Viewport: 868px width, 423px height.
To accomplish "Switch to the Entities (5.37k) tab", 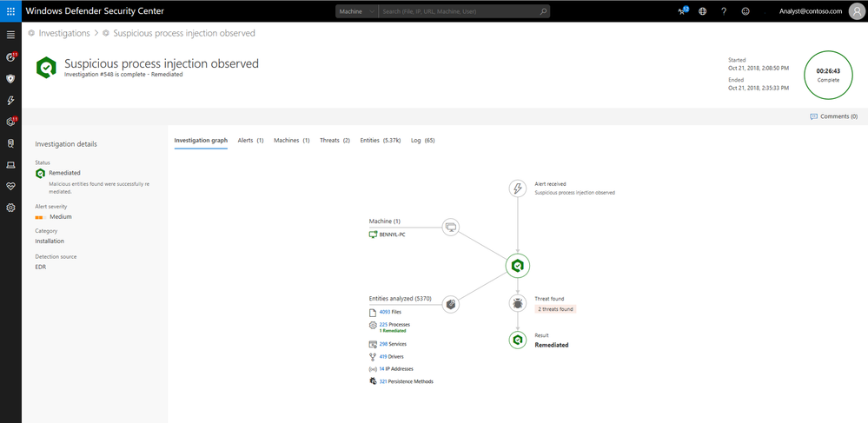I will tap(381, 140).
